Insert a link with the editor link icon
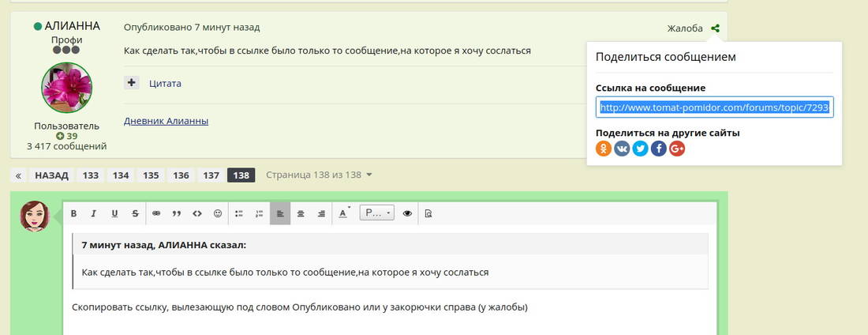Screen dimensions: 868x335 [155, 213]
